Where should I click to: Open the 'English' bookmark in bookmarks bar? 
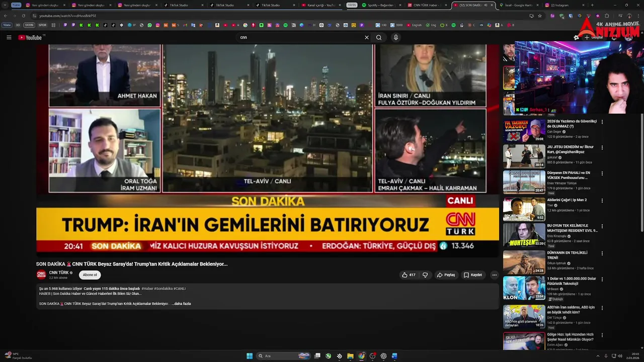point(415,25)
